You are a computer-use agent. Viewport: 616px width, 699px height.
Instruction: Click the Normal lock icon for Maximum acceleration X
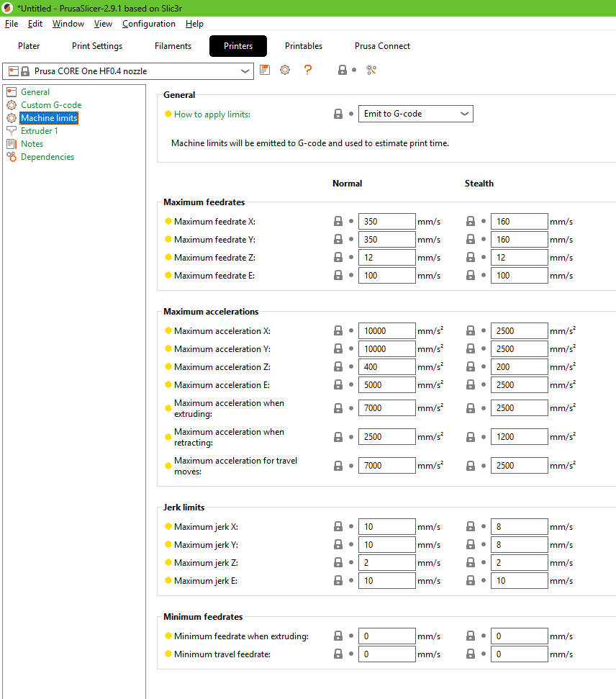[338, 330]
